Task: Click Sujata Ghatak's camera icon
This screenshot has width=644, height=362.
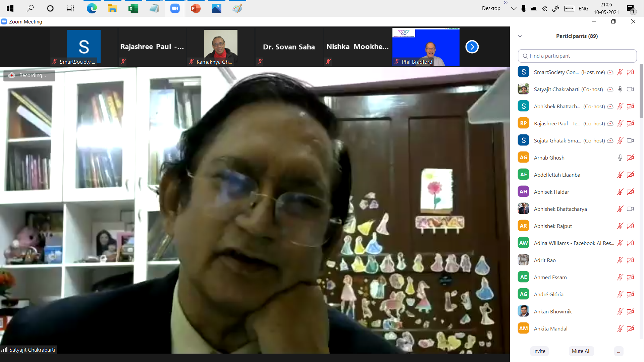Action: pyautogui.click(x=630, y=140)
